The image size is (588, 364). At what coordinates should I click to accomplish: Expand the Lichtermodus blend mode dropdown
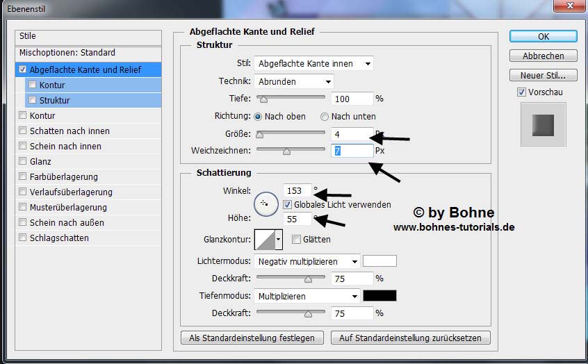pyautogui.click(x=307, y=261)
